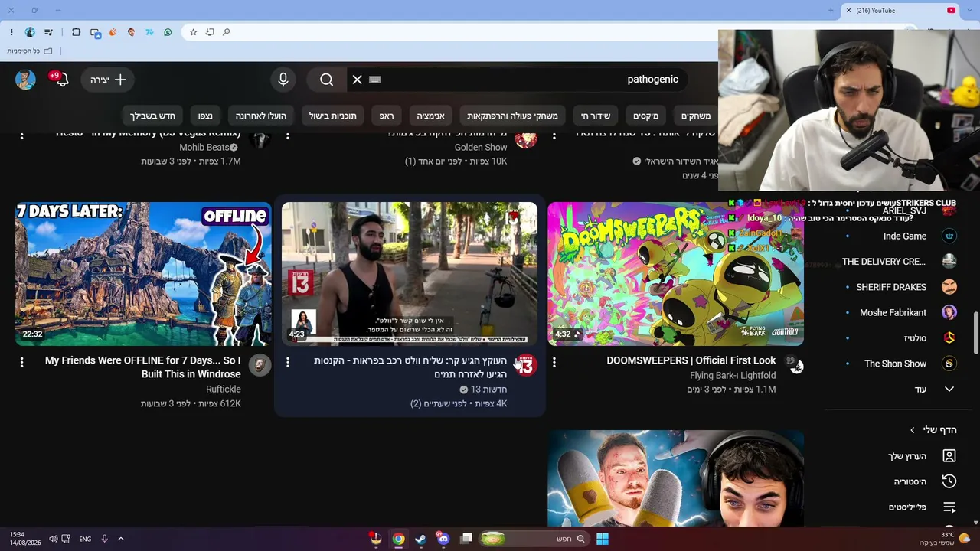Click the zoom magnifier icon in address bar
The height and width of the screenshot is (551, 980).
click(x=227, y=32)
